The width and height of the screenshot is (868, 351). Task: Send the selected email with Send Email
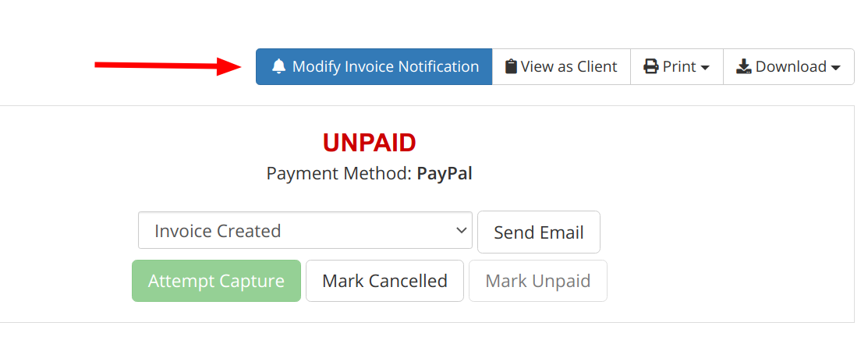(x=539, y=232)
